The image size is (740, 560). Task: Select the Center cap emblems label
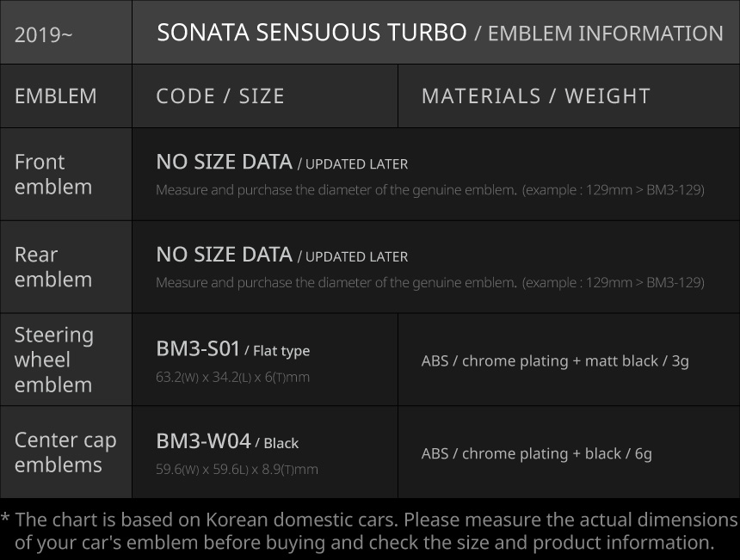(x=65, y=452)
